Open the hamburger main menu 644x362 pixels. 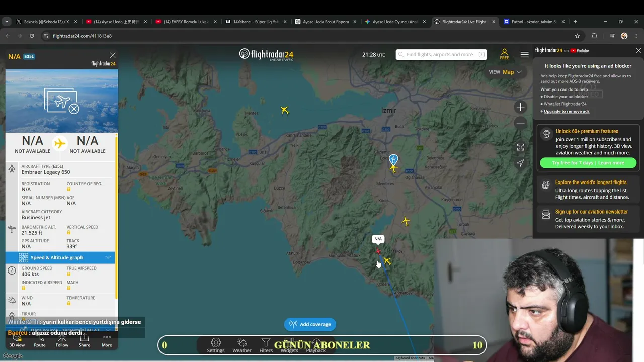tap(525, 55)
